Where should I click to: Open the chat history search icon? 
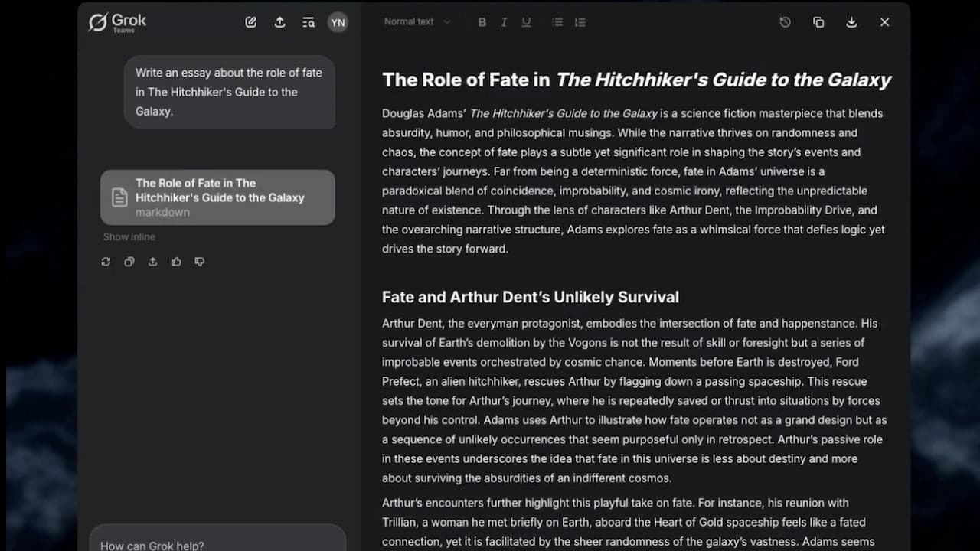pos(309,22)
